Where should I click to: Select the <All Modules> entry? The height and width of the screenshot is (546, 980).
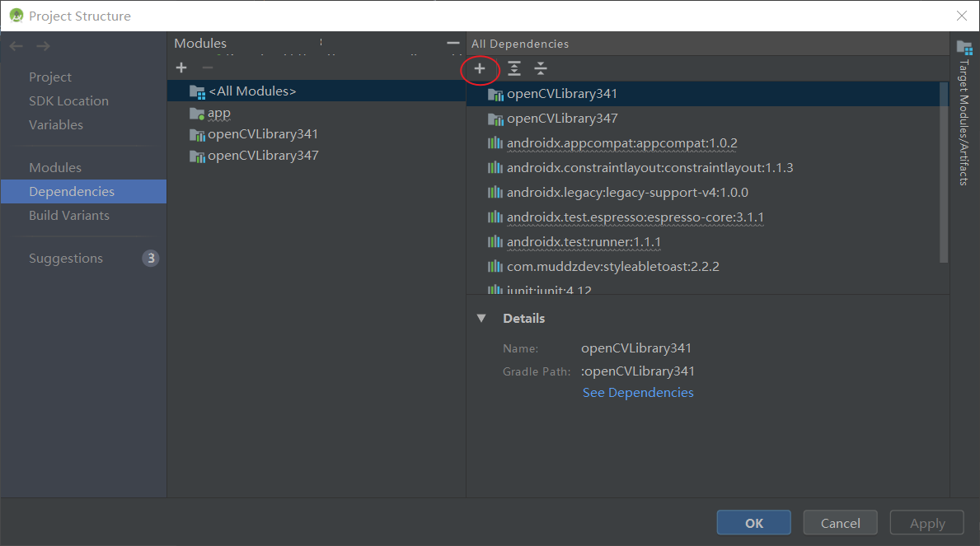[317, 91]
